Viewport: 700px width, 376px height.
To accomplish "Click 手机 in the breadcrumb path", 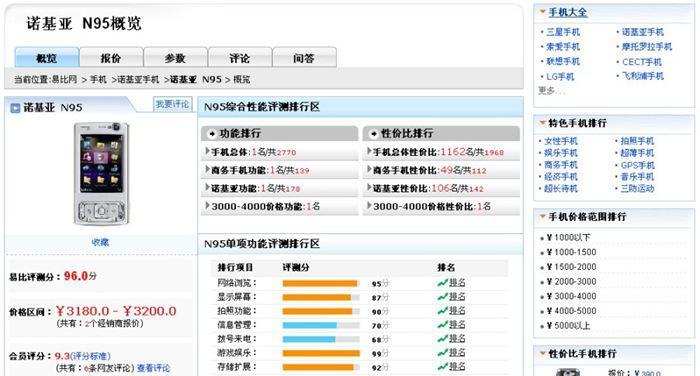I will [98, 79].
